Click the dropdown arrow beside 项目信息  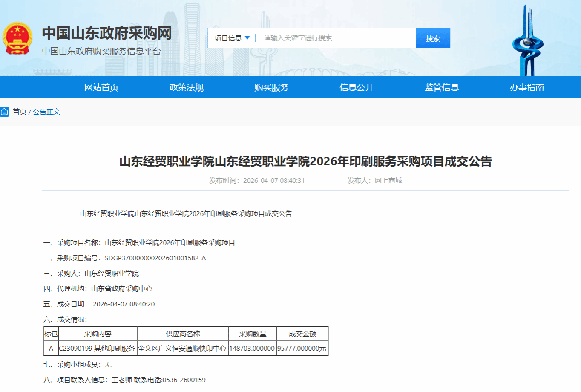click(x=247, y=38)
